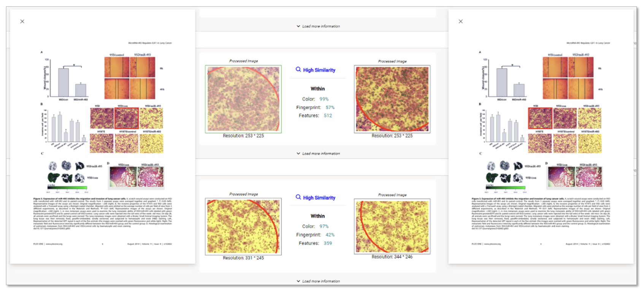Click Color 97% value

click(x=324, y=227)
